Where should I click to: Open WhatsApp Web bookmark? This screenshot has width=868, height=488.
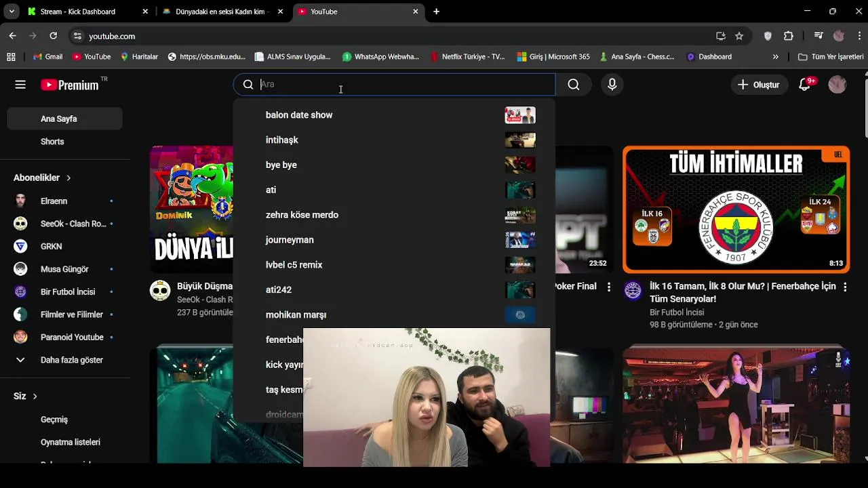[381, 57]
